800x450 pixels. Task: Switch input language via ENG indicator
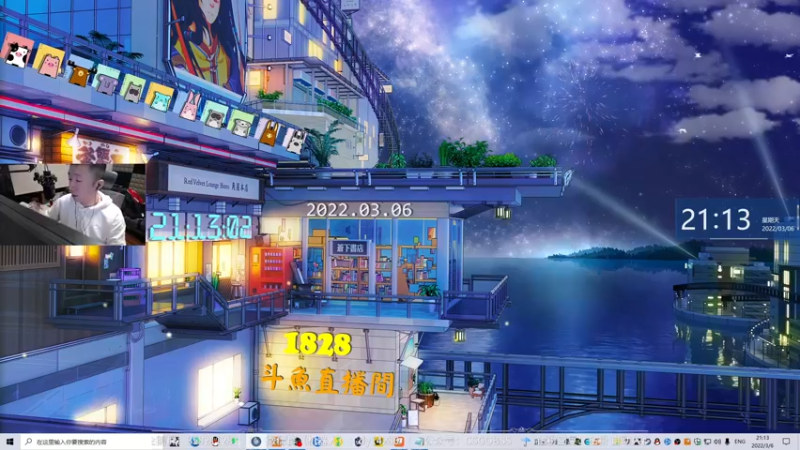tap(740, 441)
